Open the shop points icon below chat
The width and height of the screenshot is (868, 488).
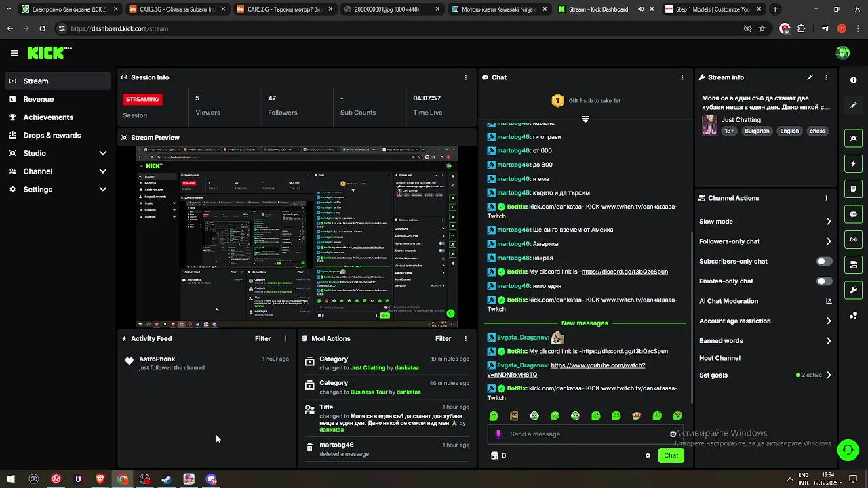[x=494, y=455]
